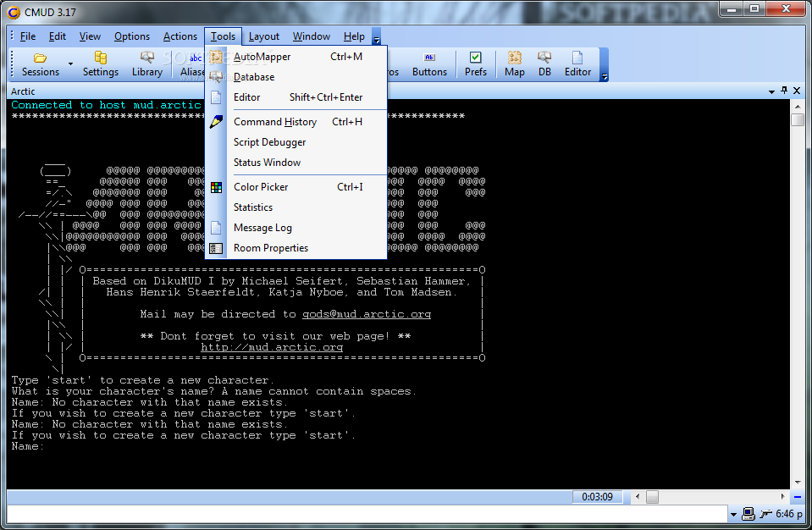The height and width of the screenshot is (530, 812).
Task: Click the horizontal scrollbar left arrow
Action: pos(638,497)
